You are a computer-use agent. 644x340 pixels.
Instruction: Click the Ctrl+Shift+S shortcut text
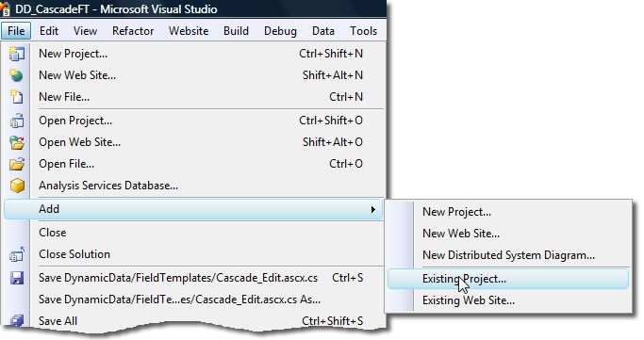pyautogui.click(x=332, y=321)
